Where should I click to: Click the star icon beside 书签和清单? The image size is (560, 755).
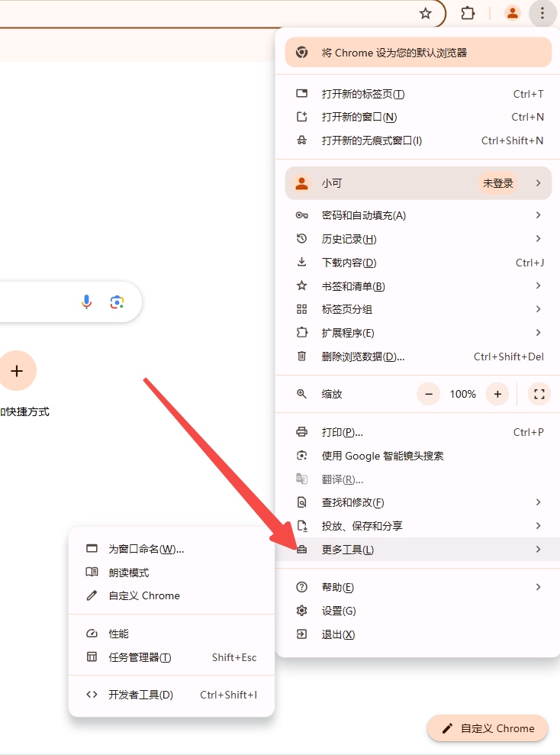pos(301,286)
